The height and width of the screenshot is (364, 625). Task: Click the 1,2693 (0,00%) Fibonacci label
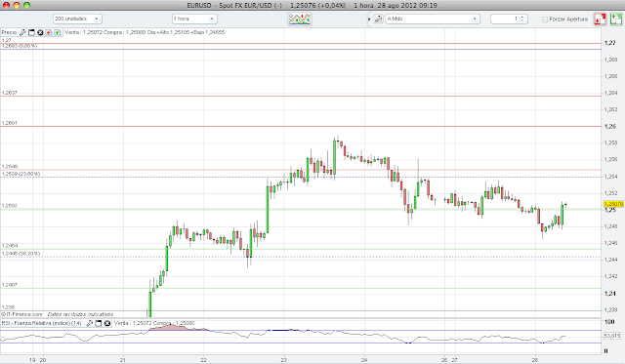20,46
